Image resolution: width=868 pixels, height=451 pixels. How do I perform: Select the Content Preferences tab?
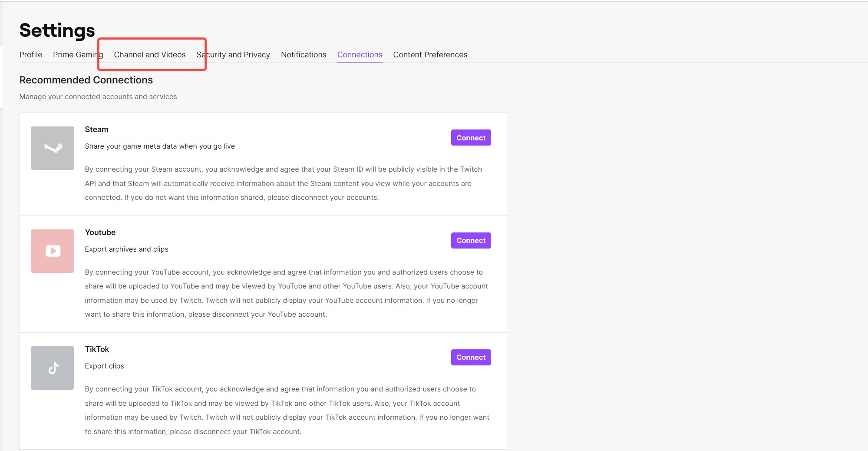(430, 54)
